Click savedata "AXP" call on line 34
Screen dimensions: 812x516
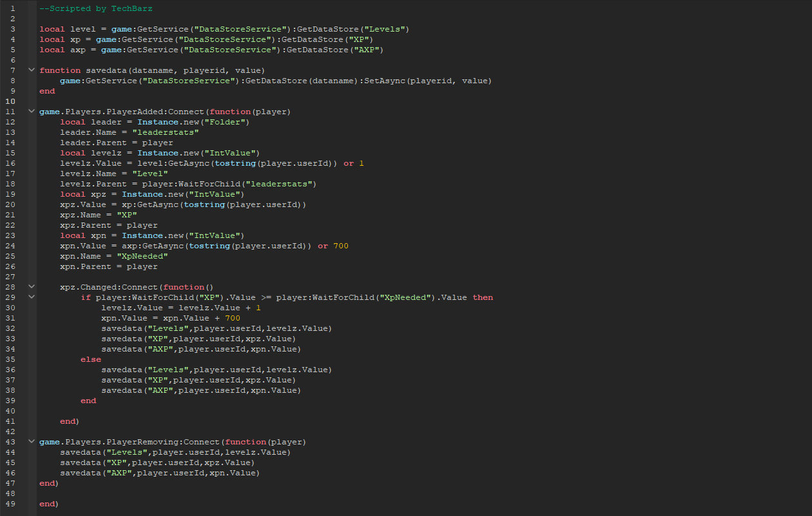[201, 350]
